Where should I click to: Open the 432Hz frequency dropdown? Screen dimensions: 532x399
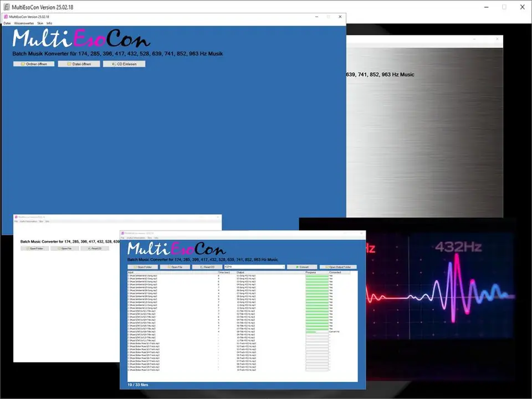(x=285, y=267)
